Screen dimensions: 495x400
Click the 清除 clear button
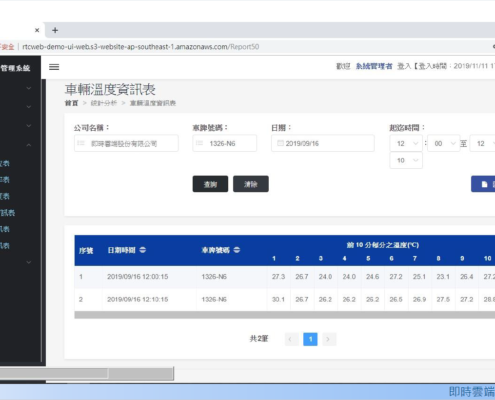(x=251, y=184)
